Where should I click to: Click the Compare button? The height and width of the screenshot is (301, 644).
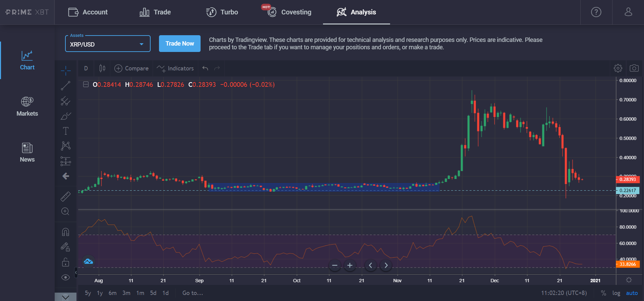(131, 68)
